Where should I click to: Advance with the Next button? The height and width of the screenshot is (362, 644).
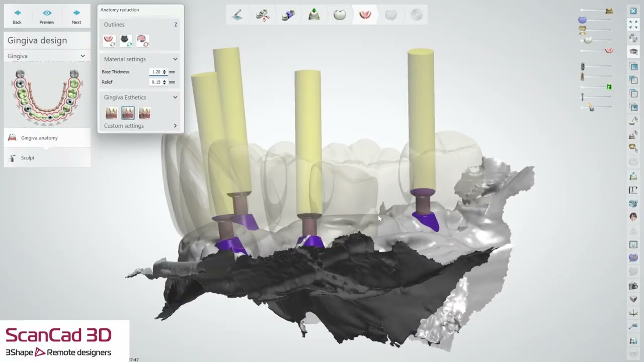point(76,16)
